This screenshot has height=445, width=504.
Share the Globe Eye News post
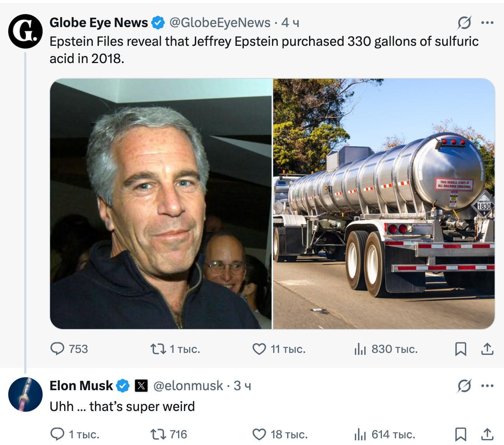coord(487,349)
